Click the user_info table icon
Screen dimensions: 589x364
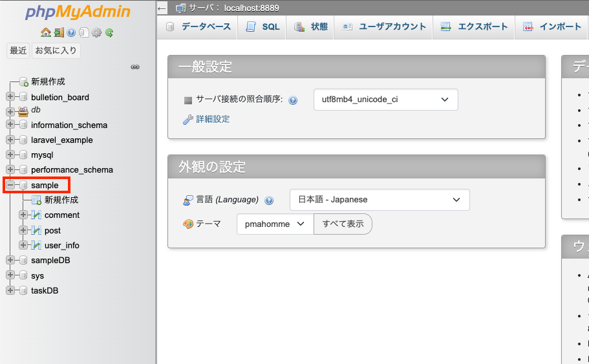pyautogui.click(x=36, y=245)
